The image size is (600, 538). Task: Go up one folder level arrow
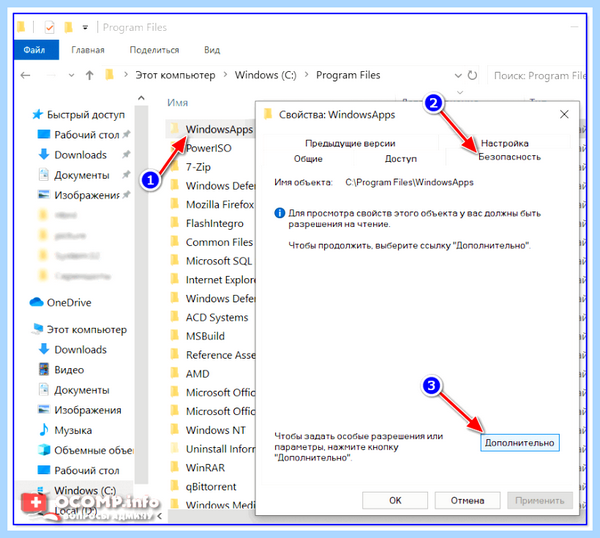tap(89, 75)
